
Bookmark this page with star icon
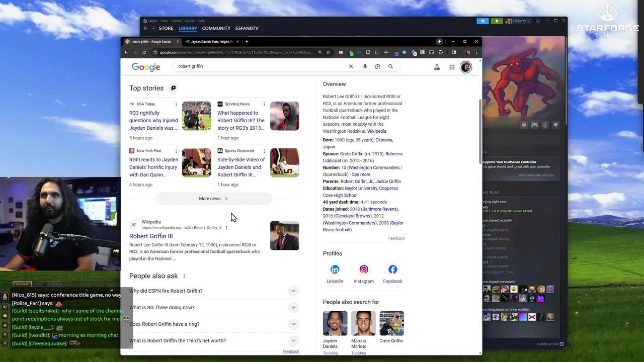tap(328, 52)
